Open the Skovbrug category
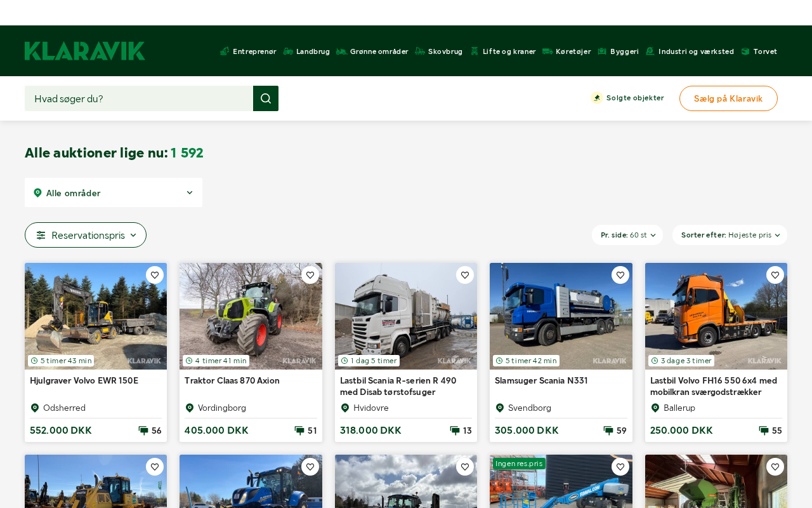The image size is (812, 508). (439, 51)
